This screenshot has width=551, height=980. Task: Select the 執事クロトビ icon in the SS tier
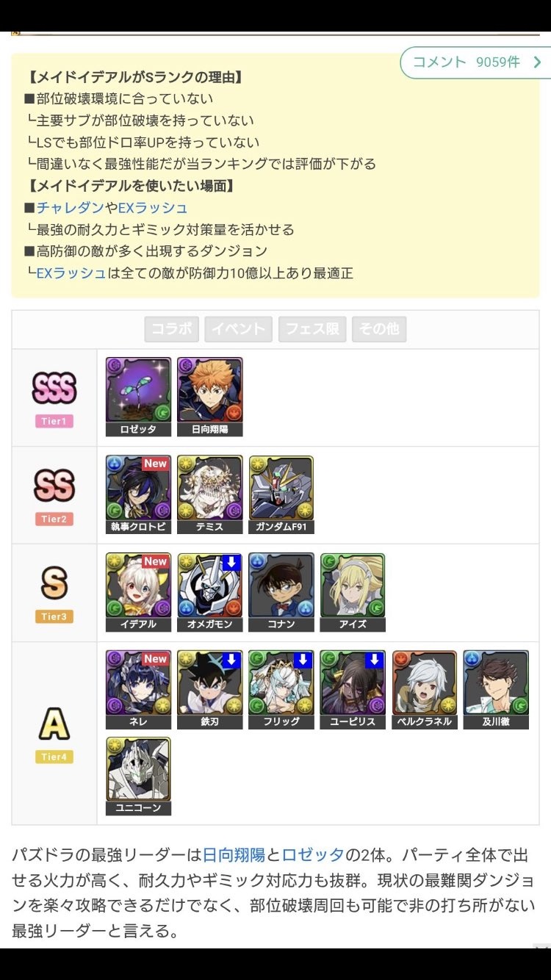138,494
